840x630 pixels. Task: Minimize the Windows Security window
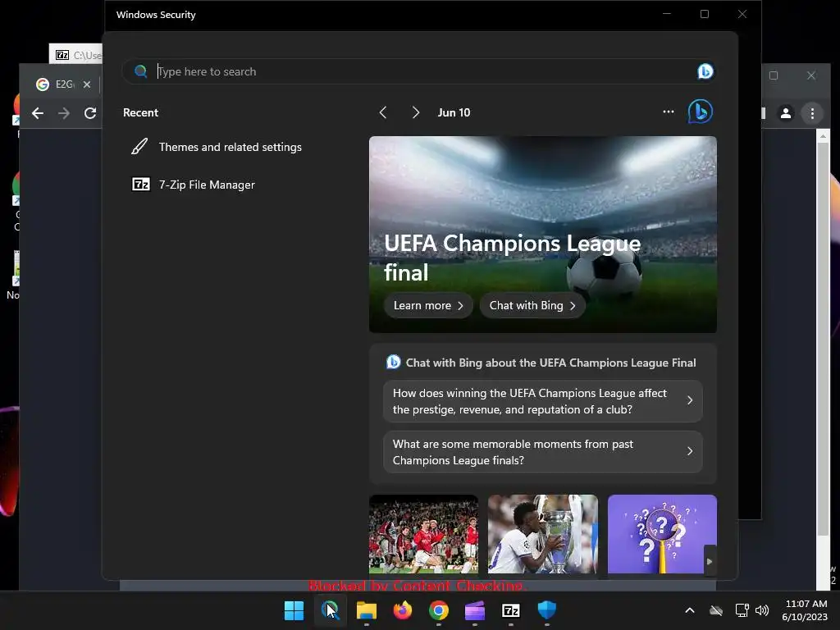[667, 14]
